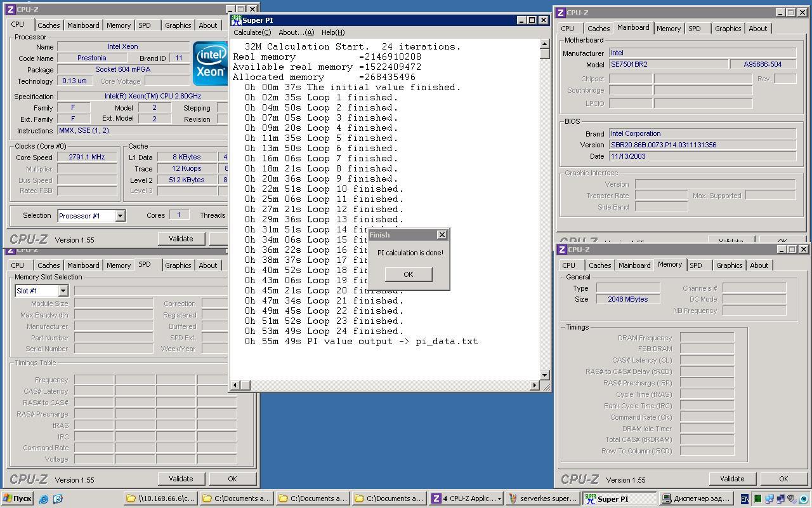Click the Intel Xeon logo in CPU-Z
The image size is (812, 508).
210,63
